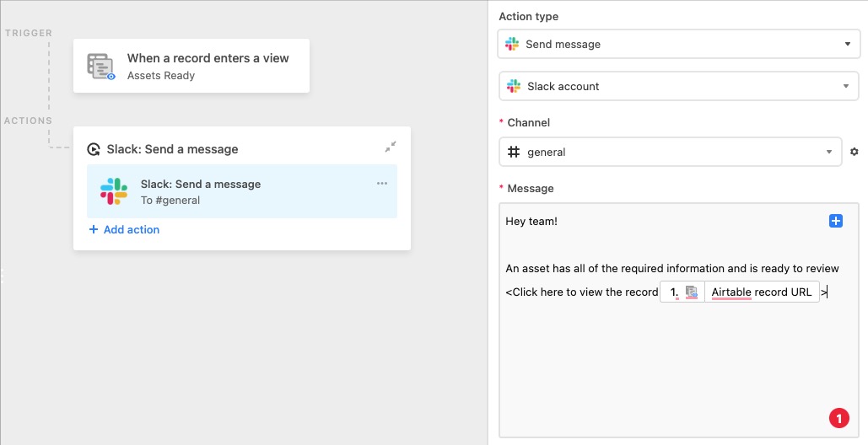The width and height of the screenshot is (868, 445).
Task: Insert a field with the blue plus button
Action: [x=836, y=221]
